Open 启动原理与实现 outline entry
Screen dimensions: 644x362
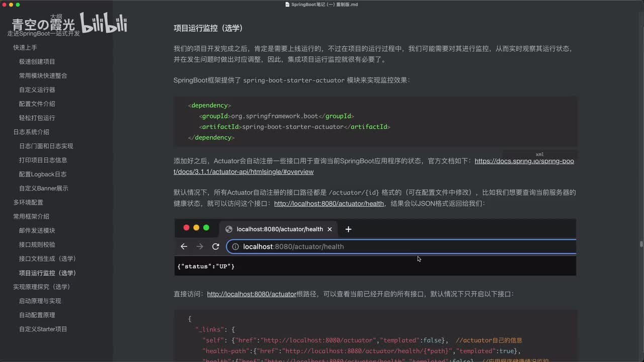coord(40,301)
